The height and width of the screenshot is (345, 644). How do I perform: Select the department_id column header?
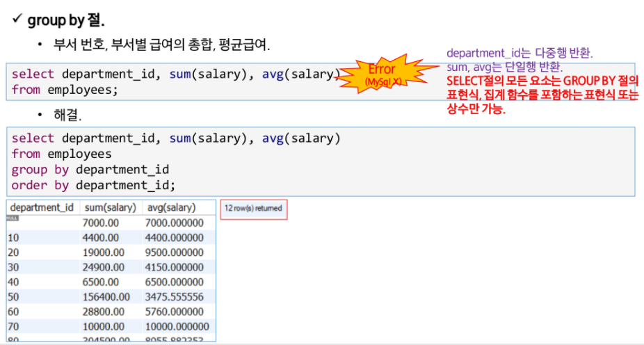click(x=42, y=208)
